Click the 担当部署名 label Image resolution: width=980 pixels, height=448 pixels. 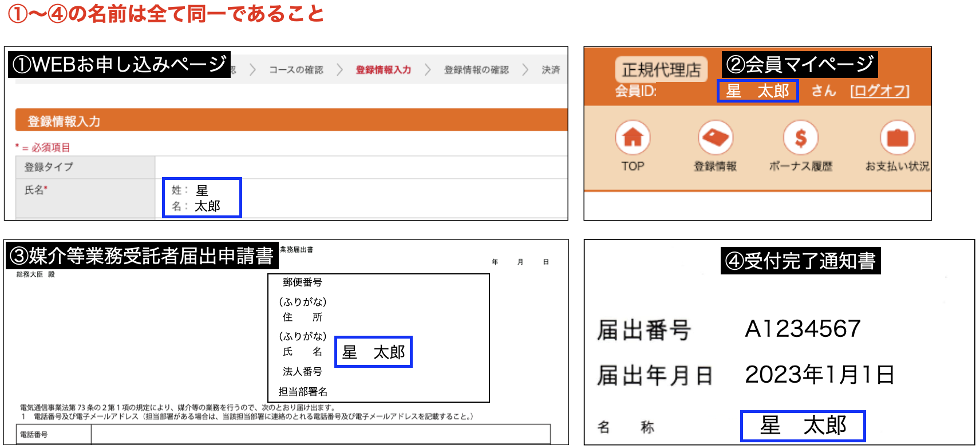point(303,391)
